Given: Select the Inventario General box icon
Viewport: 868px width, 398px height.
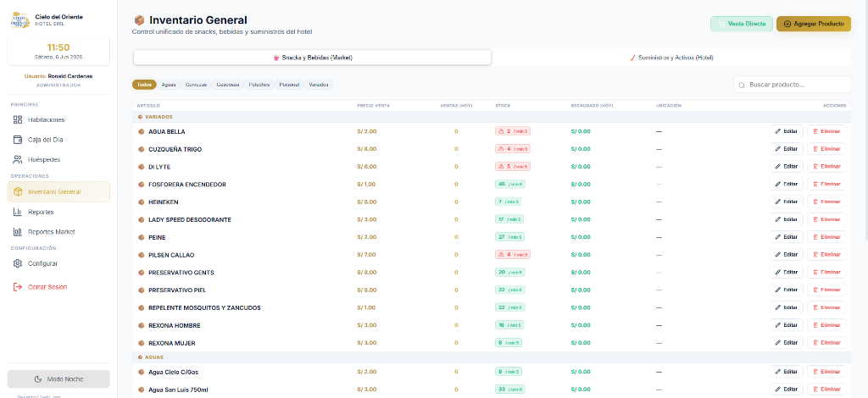Looking at the screenshot, I should point(18,192).
